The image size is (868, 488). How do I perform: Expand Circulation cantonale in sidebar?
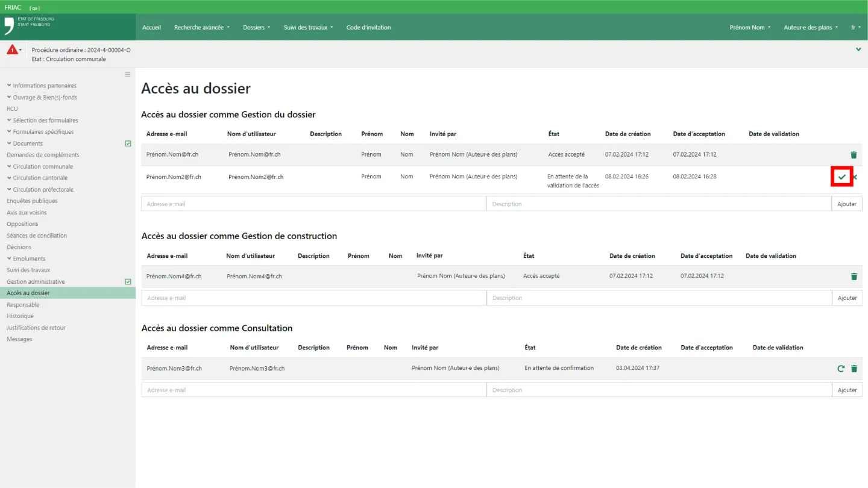click(40, 178)
